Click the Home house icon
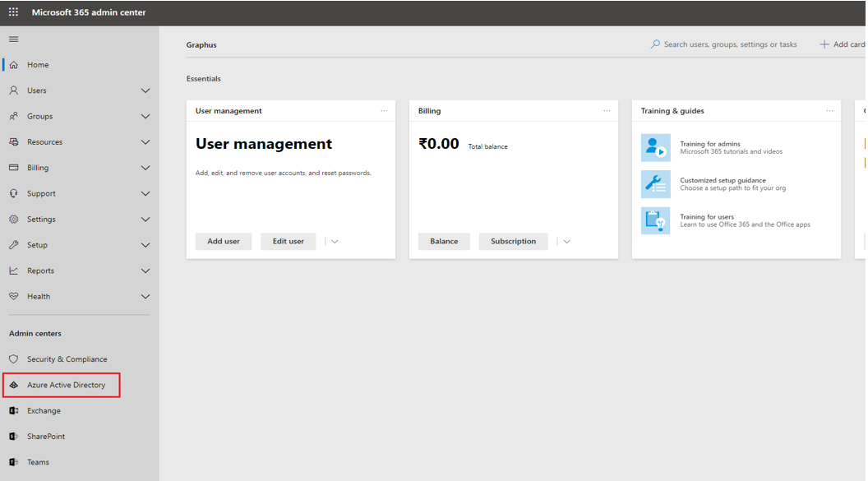 coord(14,65)
